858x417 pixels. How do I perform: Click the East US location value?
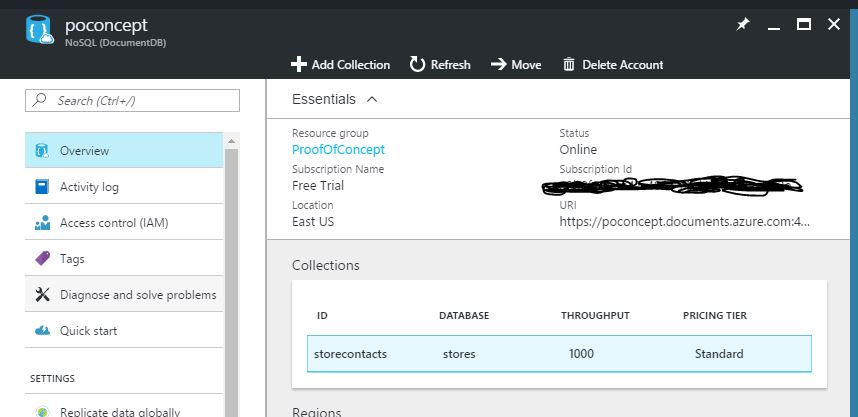[x=313, y=222]
